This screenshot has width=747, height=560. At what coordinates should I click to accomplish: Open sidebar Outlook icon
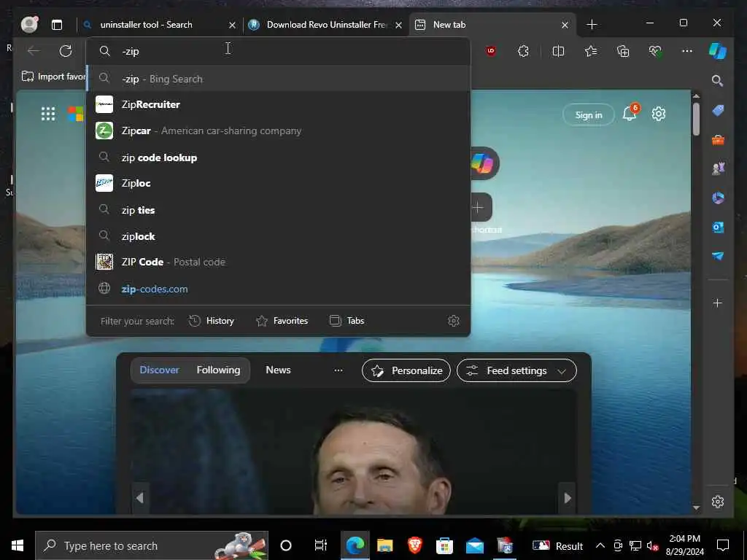coord(718,227)
